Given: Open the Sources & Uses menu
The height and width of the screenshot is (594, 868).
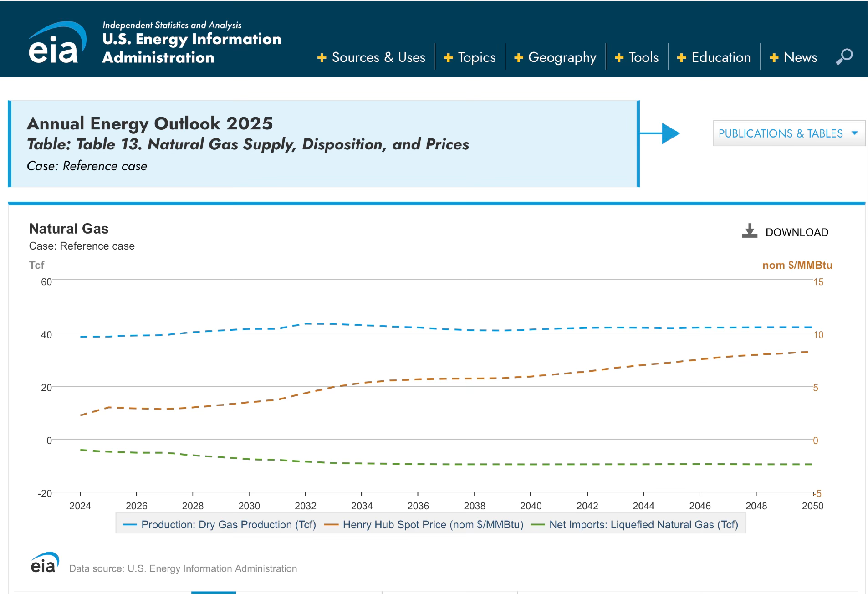Looking at the screenshot, I should point(378,57).
